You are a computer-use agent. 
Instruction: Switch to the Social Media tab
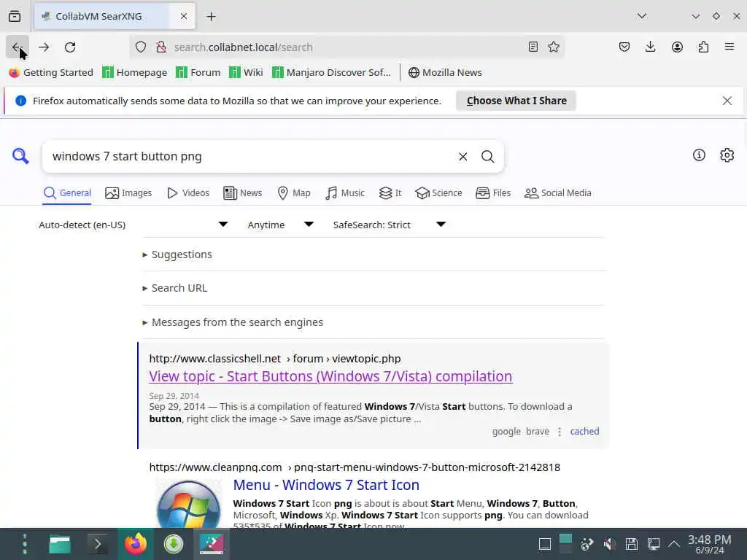tap(557, 192)
